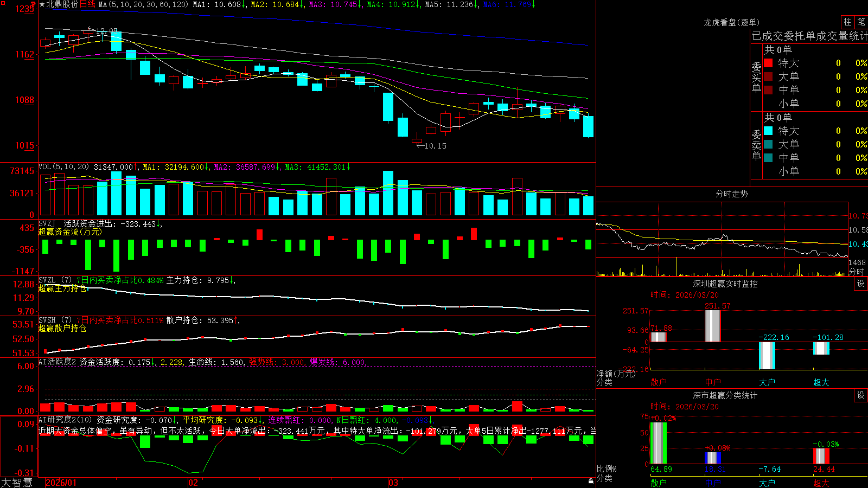The width and height of the screenshot is (868, 488).
Task: Click 超大 bar -101.28 in realtime monitor
Action: point(821,348)
